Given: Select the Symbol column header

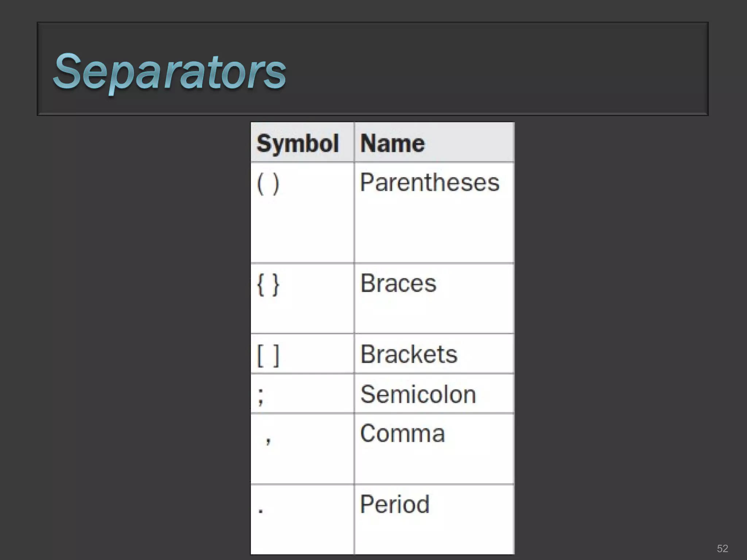Looking at the screenshot, I should tap(298, 143).
